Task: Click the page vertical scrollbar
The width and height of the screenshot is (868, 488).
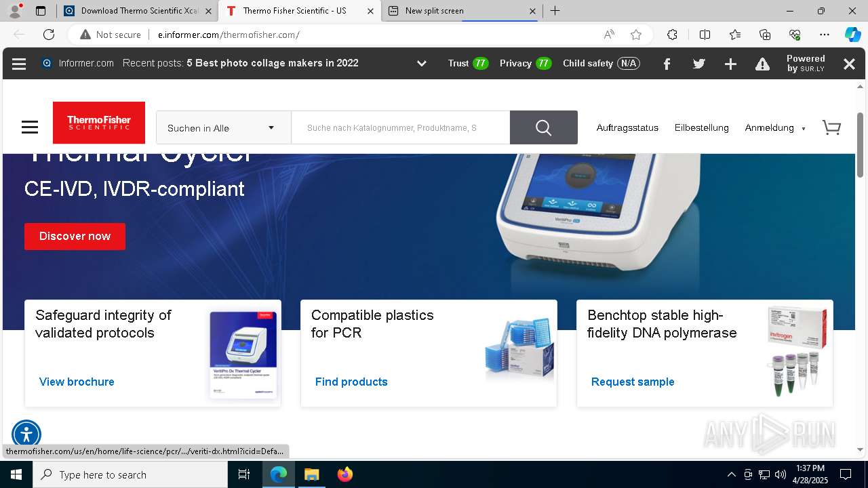Action: pos(861,144)
